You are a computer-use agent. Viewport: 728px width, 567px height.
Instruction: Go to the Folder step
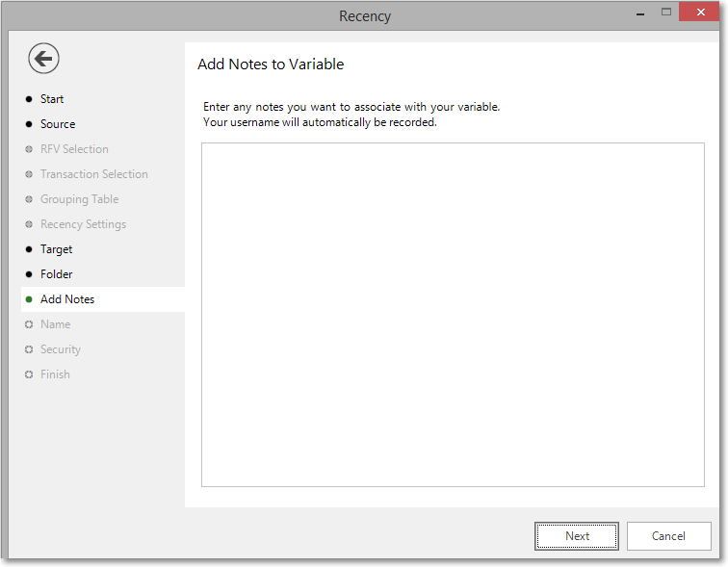pos(56,274)
